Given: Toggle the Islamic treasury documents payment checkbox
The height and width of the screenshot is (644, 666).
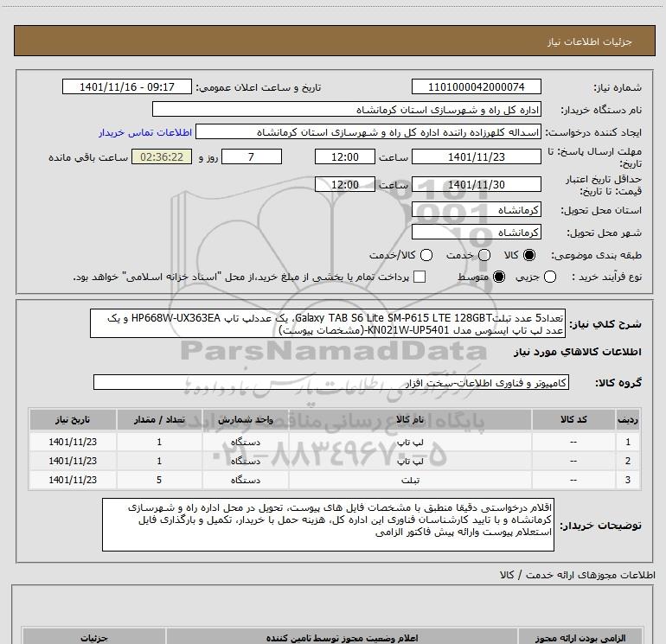Looking at the screenshot, I should 419,277.
